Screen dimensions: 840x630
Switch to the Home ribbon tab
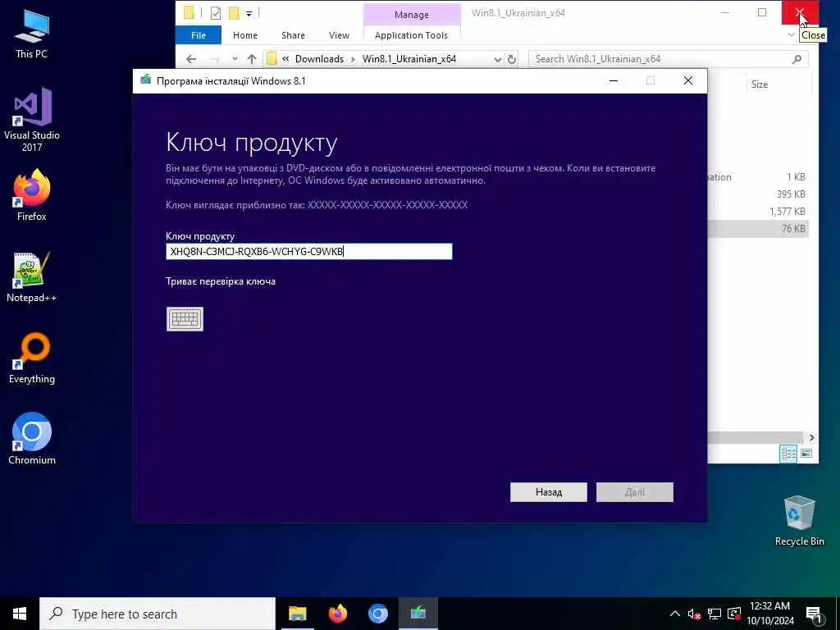tap(245, 35)
